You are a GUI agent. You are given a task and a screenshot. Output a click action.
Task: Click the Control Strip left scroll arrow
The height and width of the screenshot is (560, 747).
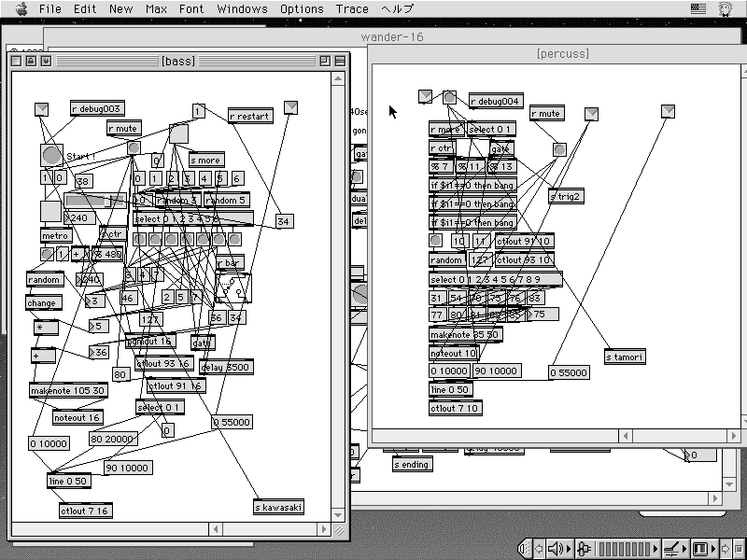tap(539, 549)
